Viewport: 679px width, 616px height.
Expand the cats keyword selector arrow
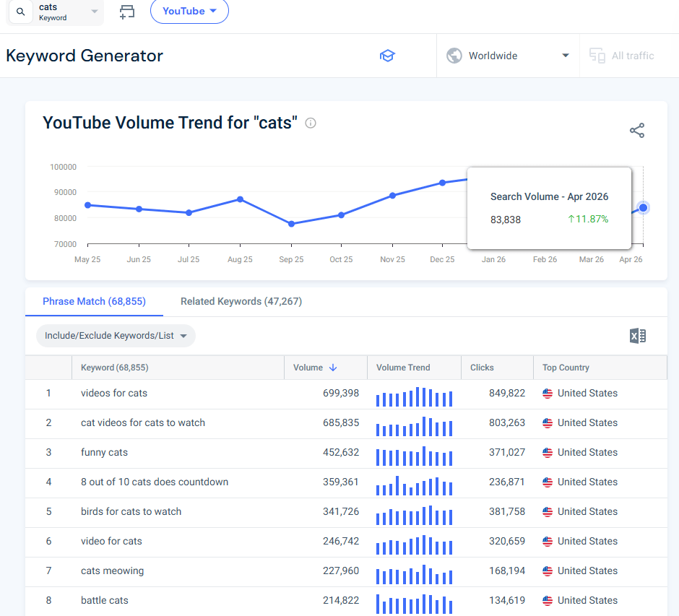(x=95, y=12)
